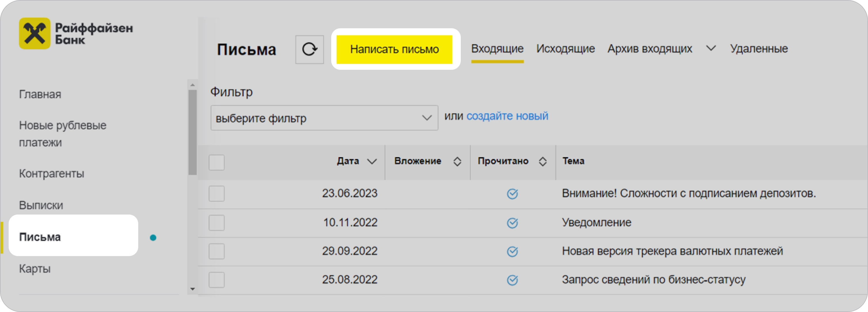Select the checkbox for 25.08.2022 letter

coord(216,280)
